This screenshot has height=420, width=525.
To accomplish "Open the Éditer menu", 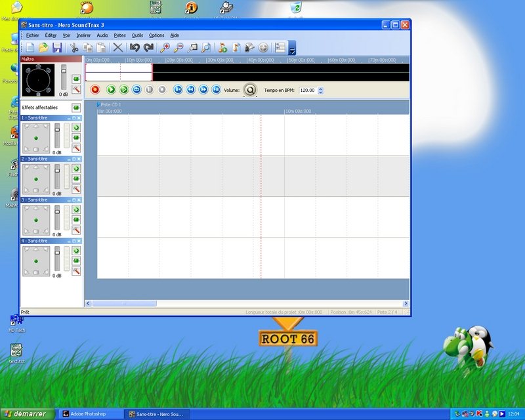I will [x=51, y=35].
